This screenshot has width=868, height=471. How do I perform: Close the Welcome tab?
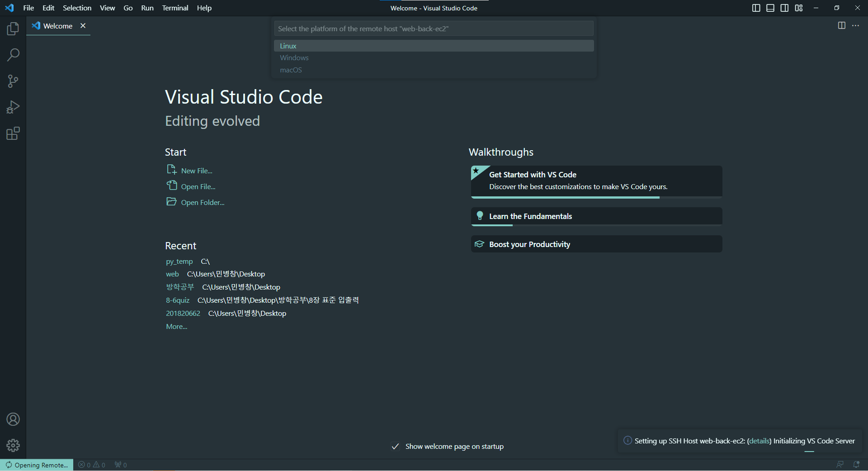click(x=83, y=26)
